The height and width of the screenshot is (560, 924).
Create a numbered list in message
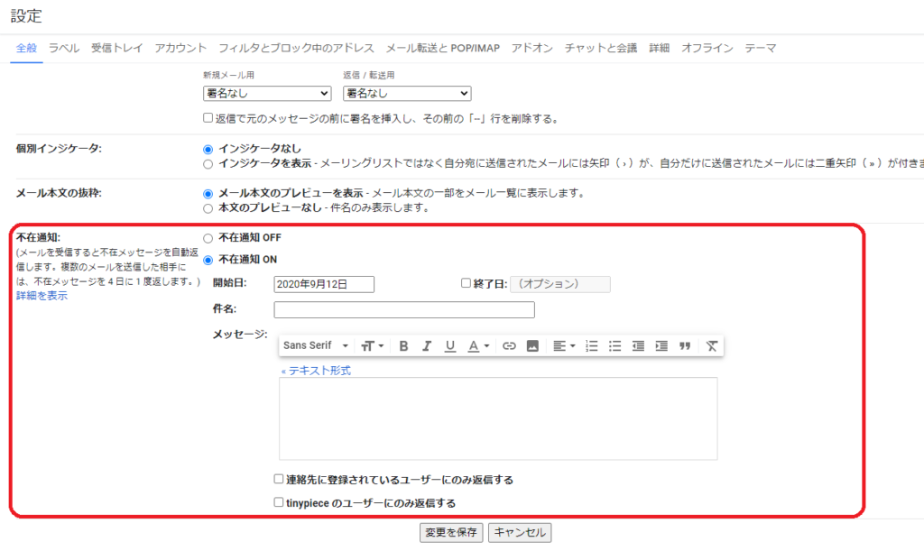[592, 346]
